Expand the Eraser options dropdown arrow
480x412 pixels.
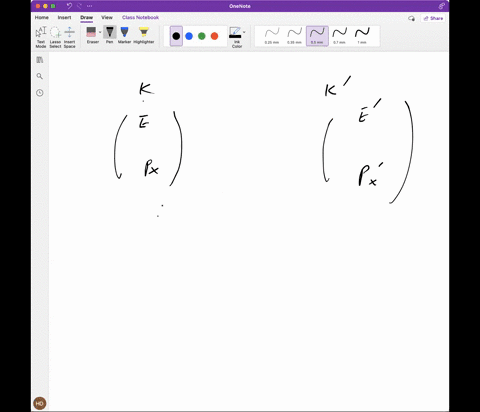coord(100,32)
